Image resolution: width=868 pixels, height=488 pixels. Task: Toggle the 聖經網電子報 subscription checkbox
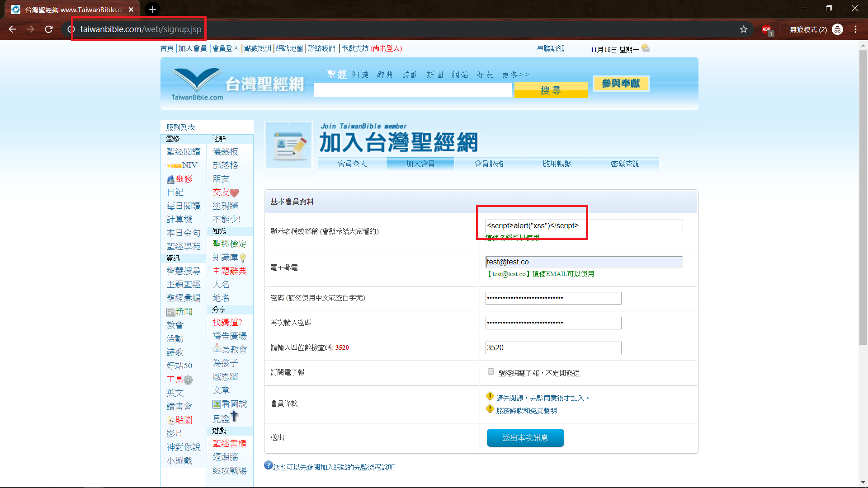[491, 372]
